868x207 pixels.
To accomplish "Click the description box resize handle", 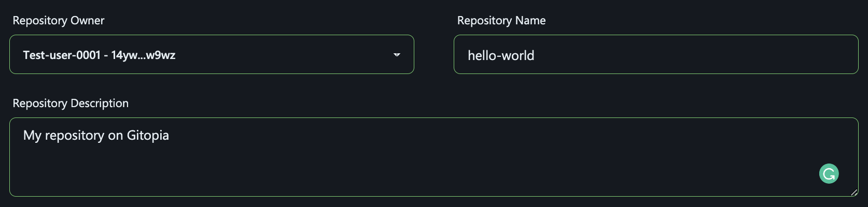I will tap(853, 193).
